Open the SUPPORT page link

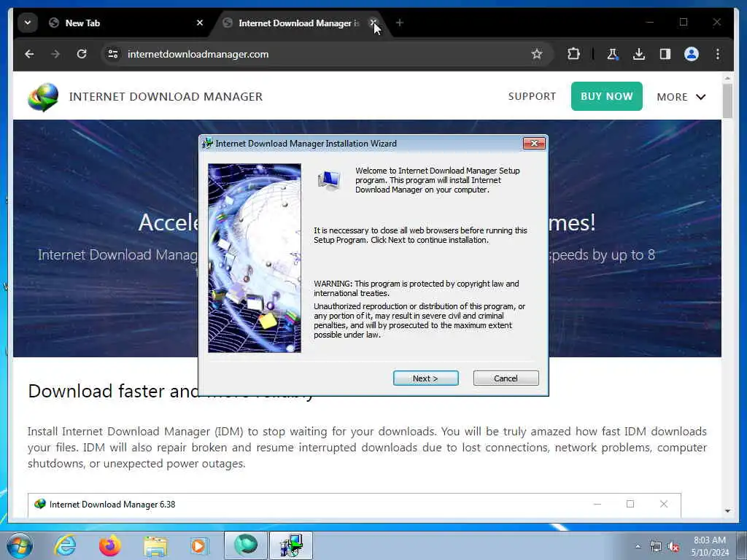coord(532,96)
